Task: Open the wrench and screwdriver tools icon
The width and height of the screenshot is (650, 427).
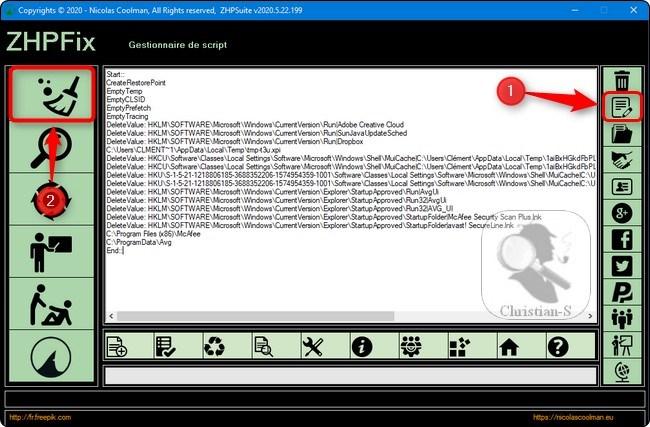Action: click(x=313, y=347)
